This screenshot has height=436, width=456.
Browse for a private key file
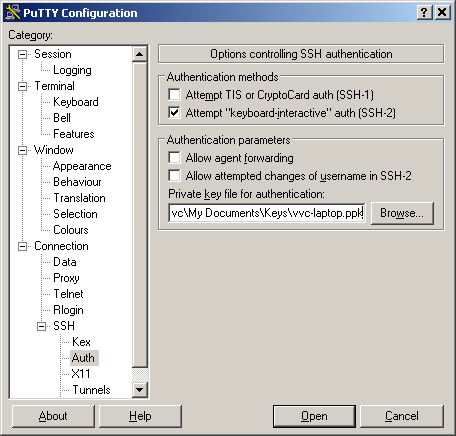(x=402, y=213)
